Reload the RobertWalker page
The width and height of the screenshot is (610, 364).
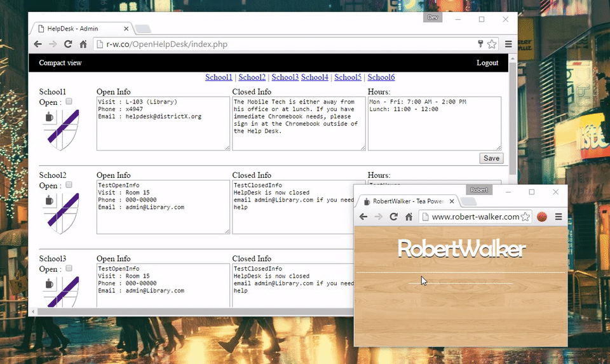coord(394,217)
